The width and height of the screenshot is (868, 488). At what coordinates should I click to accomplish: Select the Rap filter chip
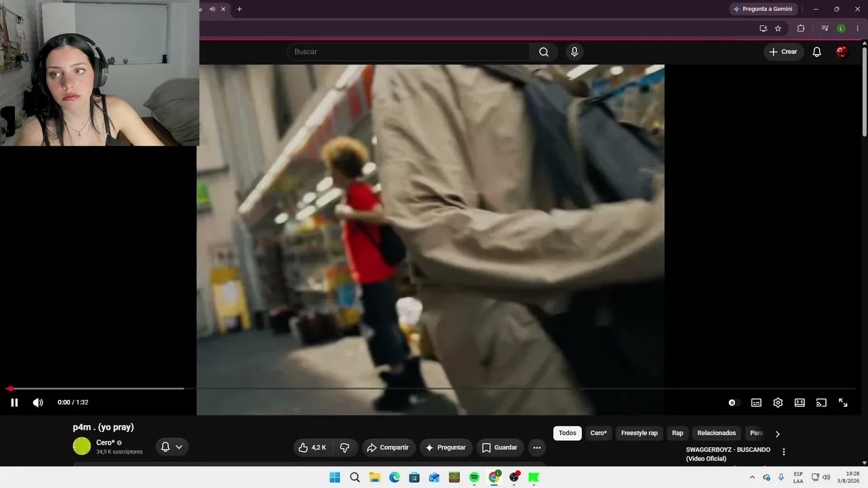[x=677, y=433]
